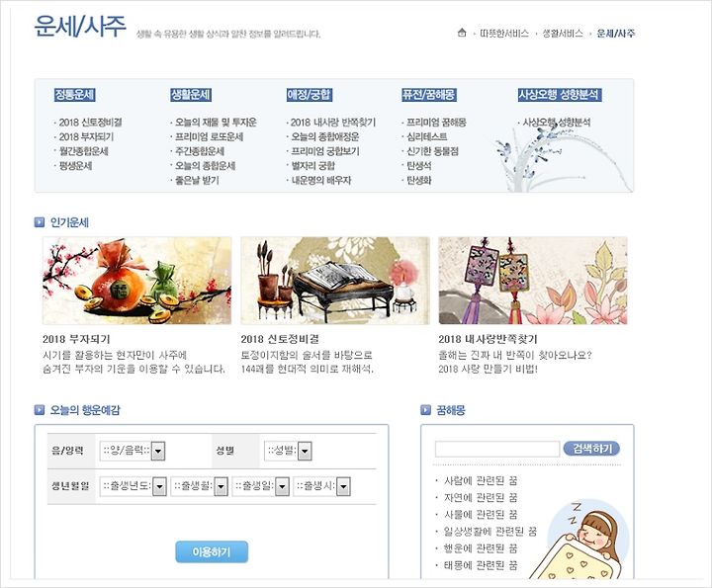
Task: Go to the home icon in breadcrumb
Action: click(462, 33)
